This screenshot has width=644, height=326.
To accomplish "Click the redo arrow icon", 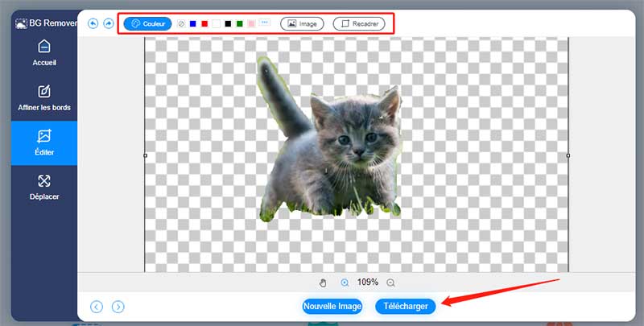I will pos(109,24).
